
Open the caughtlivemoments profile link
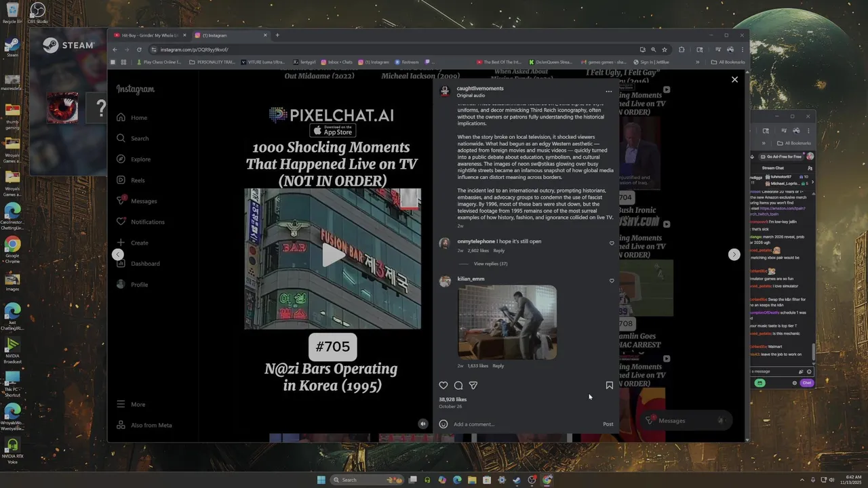point(480,88)
